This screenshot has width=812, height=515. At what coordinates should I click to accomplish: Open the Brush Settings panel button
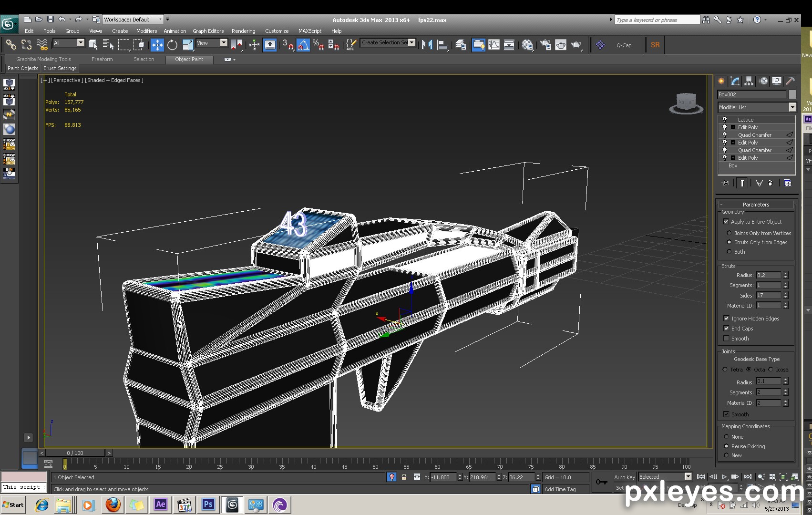[60, 68]
